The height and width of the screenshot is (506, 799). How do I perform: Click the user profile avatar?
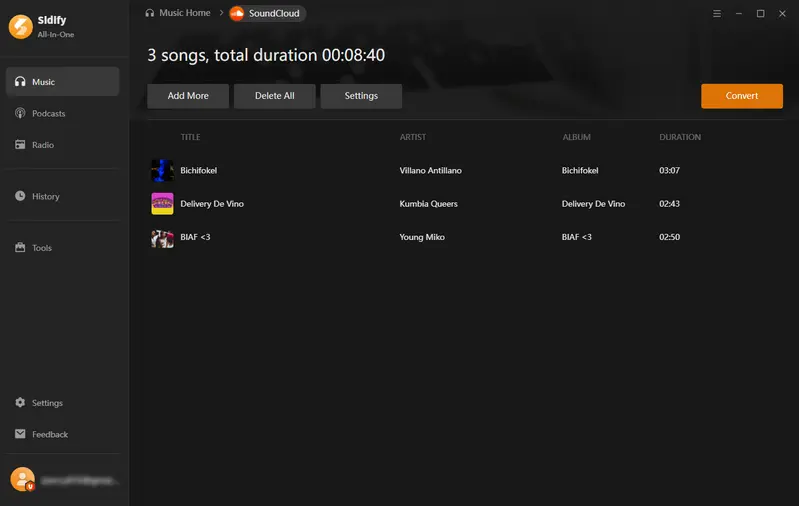[22, 480]
